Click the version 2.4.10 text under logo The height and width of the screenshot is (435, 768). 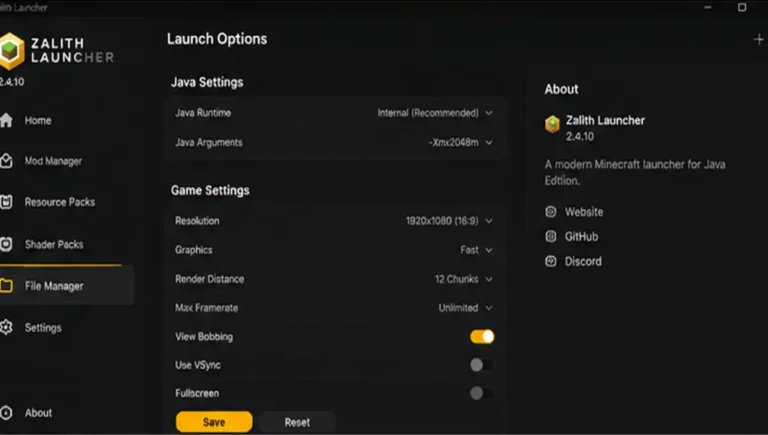[12, 82]
